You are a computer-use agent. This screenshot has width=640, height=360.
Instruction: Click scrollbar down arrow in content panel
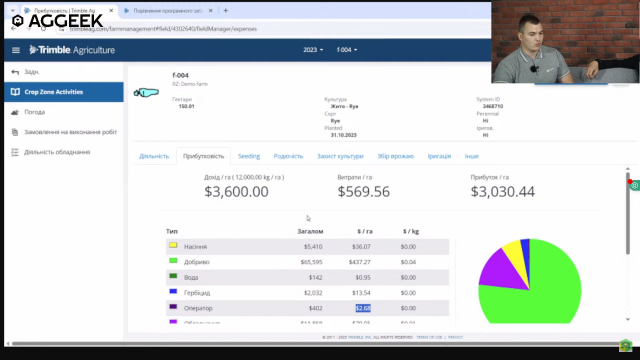tap(628, 319)
